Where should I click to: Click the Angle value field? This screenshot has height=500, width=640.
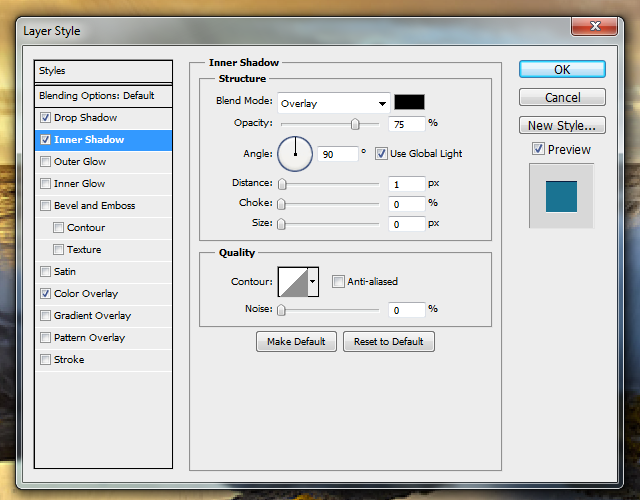338,154
